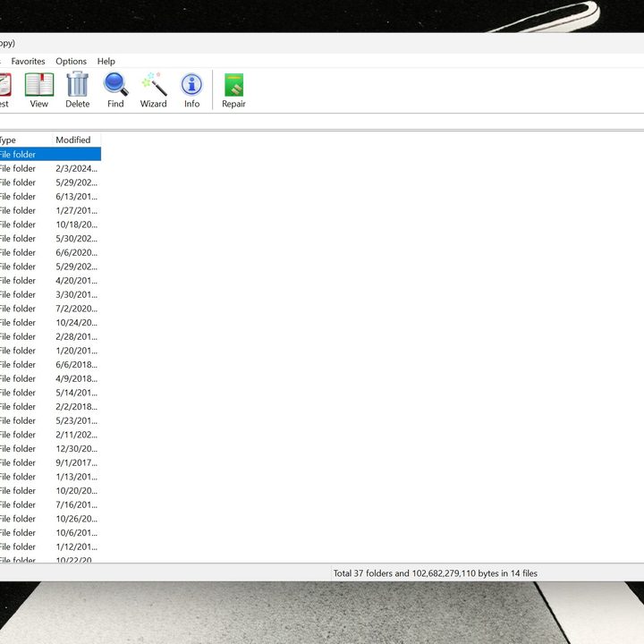Select the row modified 2/3/2024
The height and width of the screenshot is (644, 644).
[x=50, y=168]
